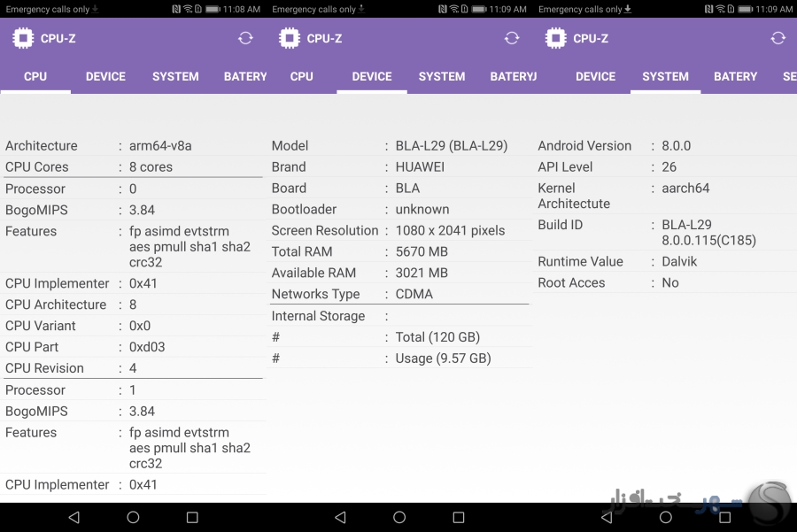The width and height of the screenshot is (797, 532).
Task: Switch to the DEVICE tab on the screen showing Android Version
Action: (x=596, y=77)
